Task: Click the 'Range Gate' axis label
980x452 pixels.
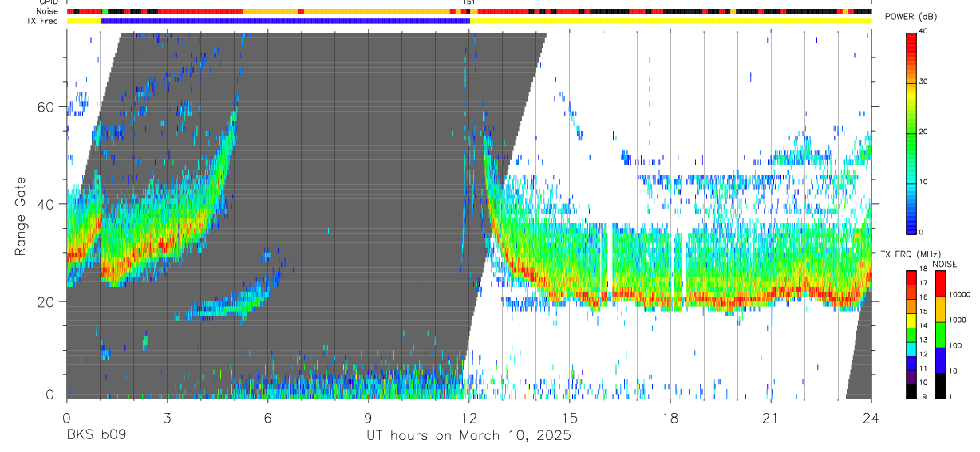Action: point(21,216)
